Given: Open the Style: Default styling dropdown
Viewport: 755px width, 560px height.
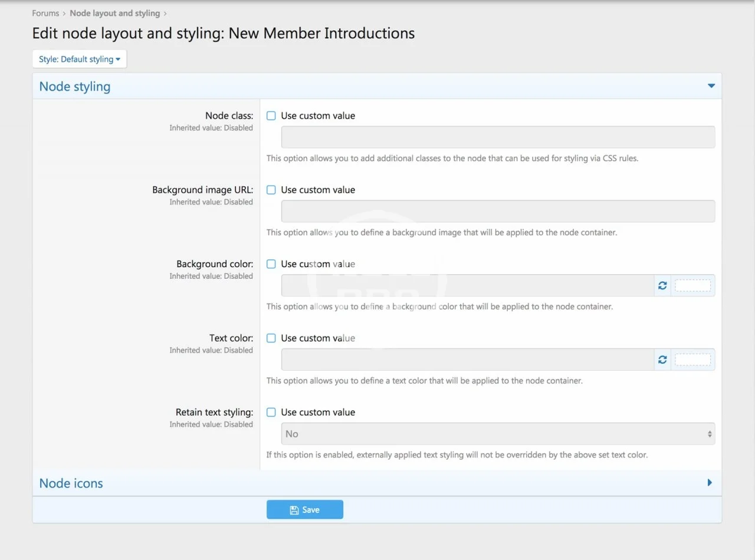Looking at the screenshot, I should pyautogui.click(x=80, y=59).
